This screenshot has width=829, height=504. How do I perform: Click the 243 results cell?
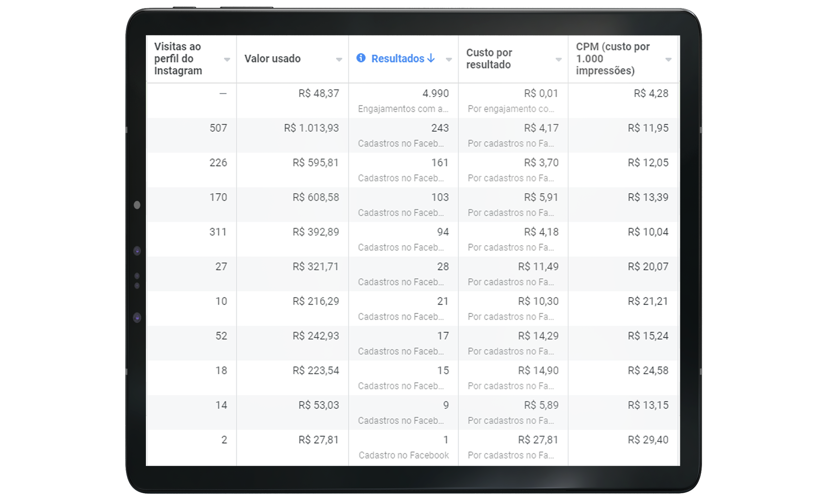440,128
